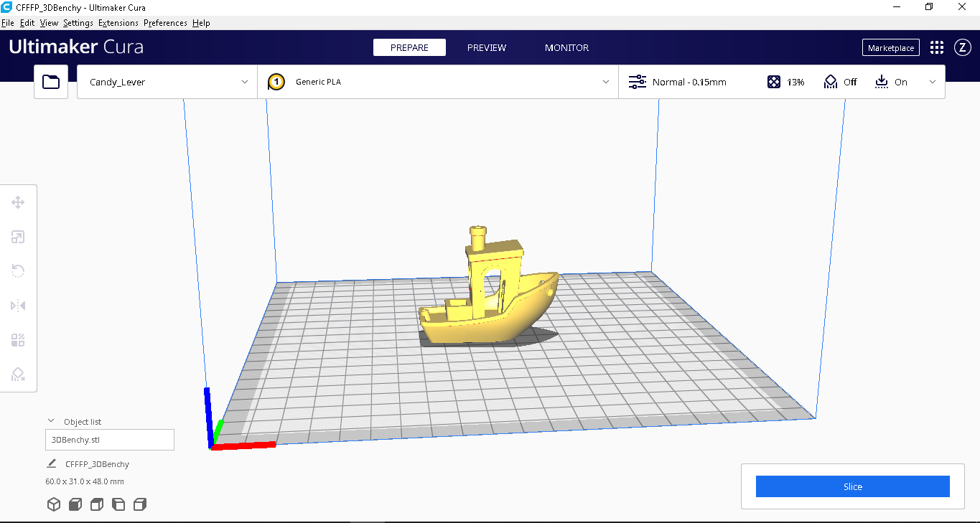This screenshot has height=523, width=980.
Task: Click the 60.0 x 31.0 x 48.0 mm dimensions
Action: [85, 481]
